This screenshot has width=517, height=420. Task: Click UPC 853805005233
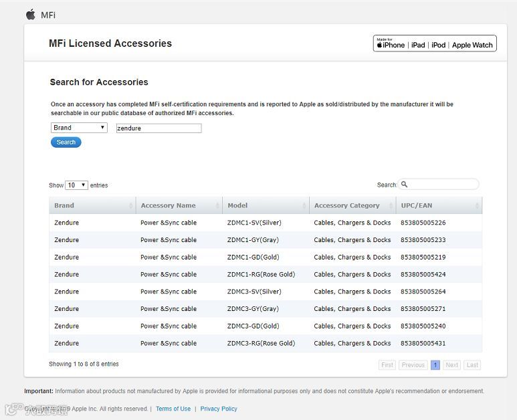[x=423, y=240]
